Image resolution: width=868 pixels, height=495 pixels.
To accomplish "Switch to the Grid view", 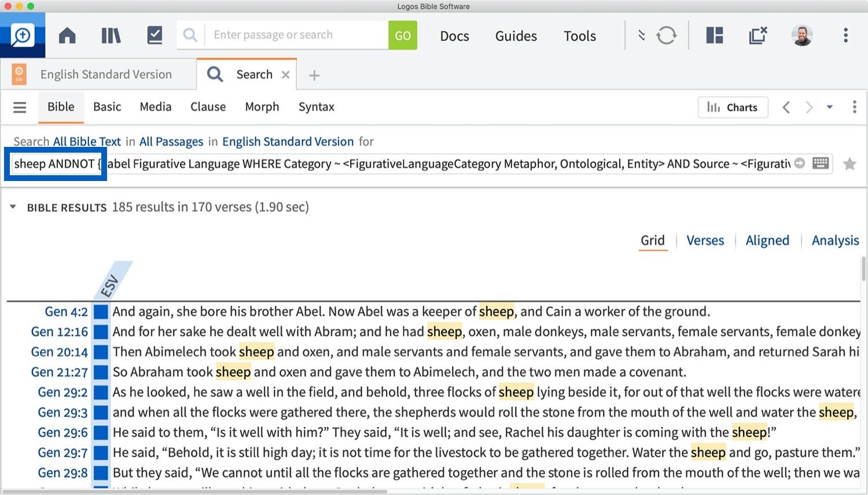I will tap(653, 241).
